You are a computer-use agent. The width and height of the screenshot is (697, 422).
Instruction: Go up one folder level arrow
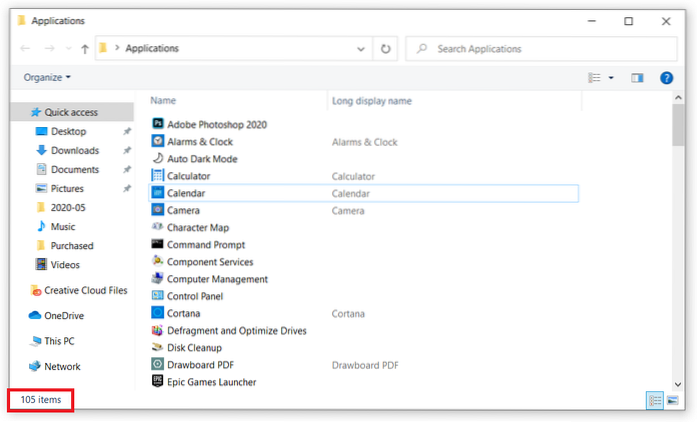coord(84,48)
